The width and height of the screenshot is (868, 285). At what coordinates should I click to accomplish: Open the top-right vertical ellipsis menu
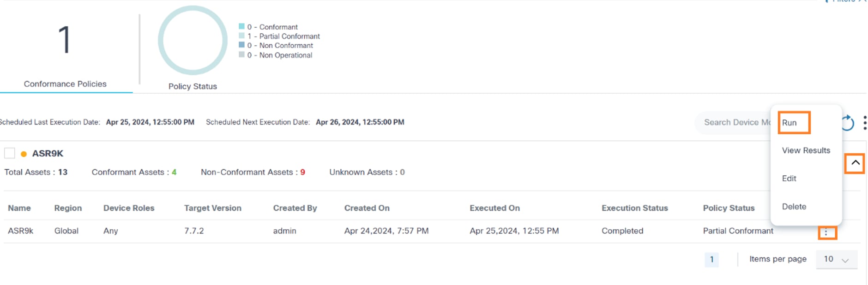(864, 123)
